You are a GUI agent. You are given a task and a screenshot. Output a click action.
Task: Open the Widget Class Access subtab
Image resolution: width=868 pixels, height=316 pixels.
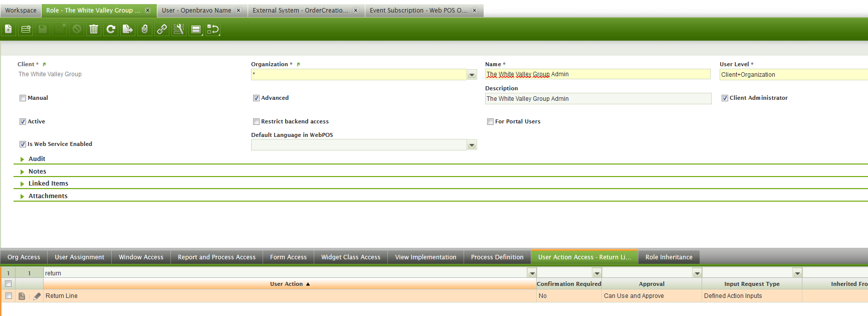point(351,257)
